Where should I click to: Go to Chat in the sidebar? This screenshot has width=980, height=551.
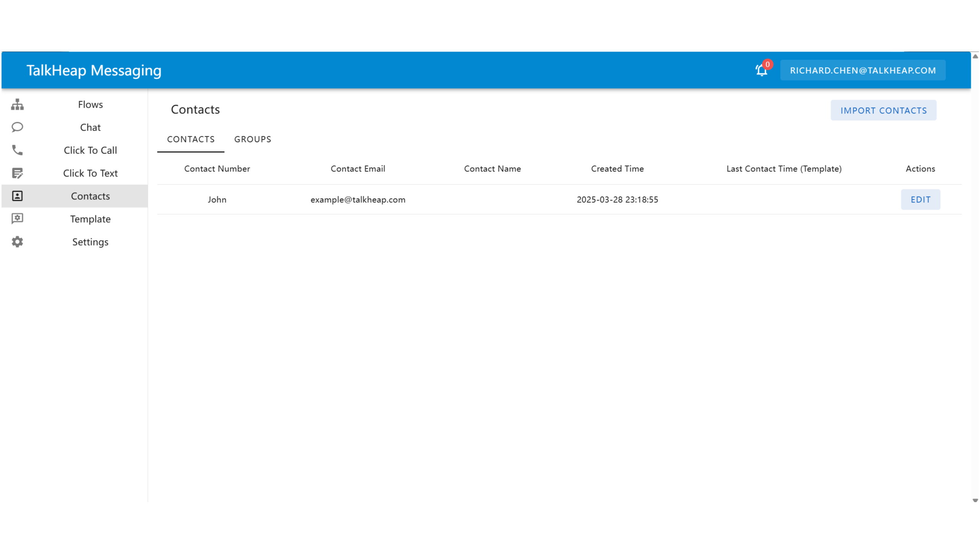click(x=90, y=127)
